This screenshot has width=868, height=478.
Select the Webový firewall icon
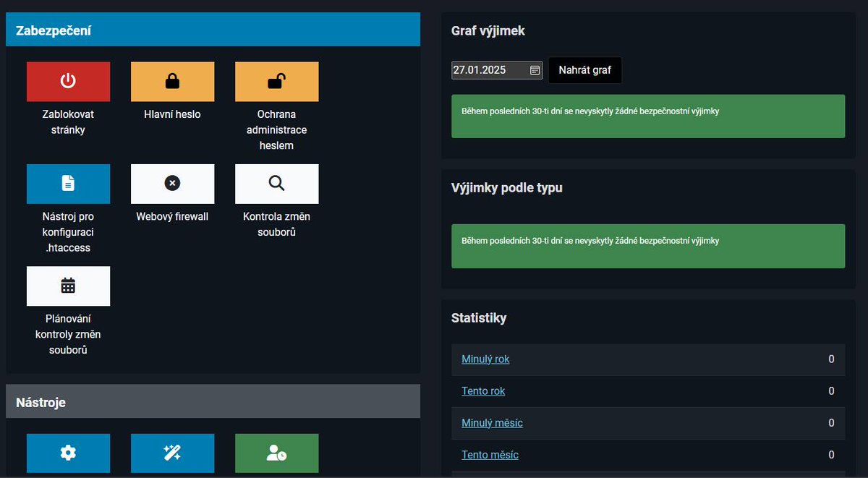[x=172, y=184]
